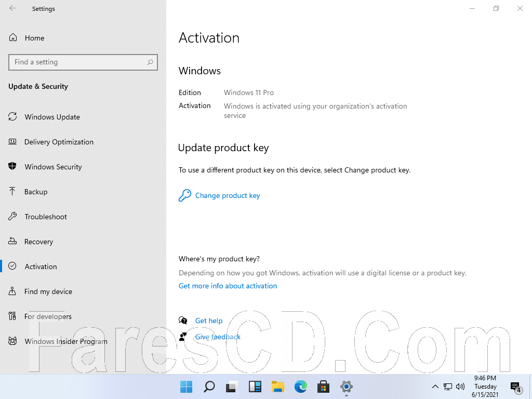Open the Windows Update sync icon
Screen dimensions: 532x399
pyautogui.click(x=12, y=116)
